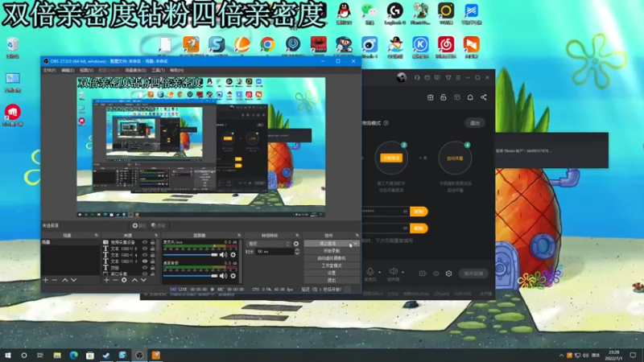Open WeChat desktop shortcut
This screenshot has width=644, height=362.
pyautogui.click(x=369, y=10)
